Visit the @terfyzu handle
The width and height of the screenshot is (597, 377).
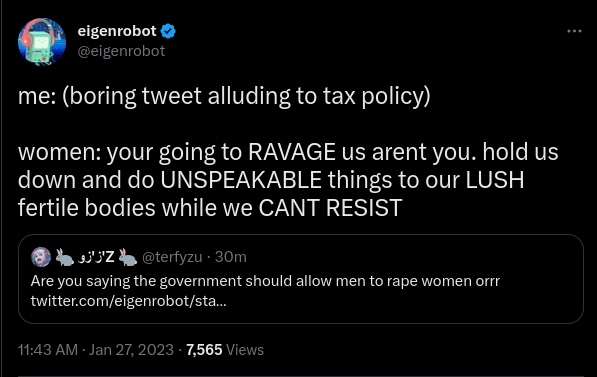[x=172, y=257]
